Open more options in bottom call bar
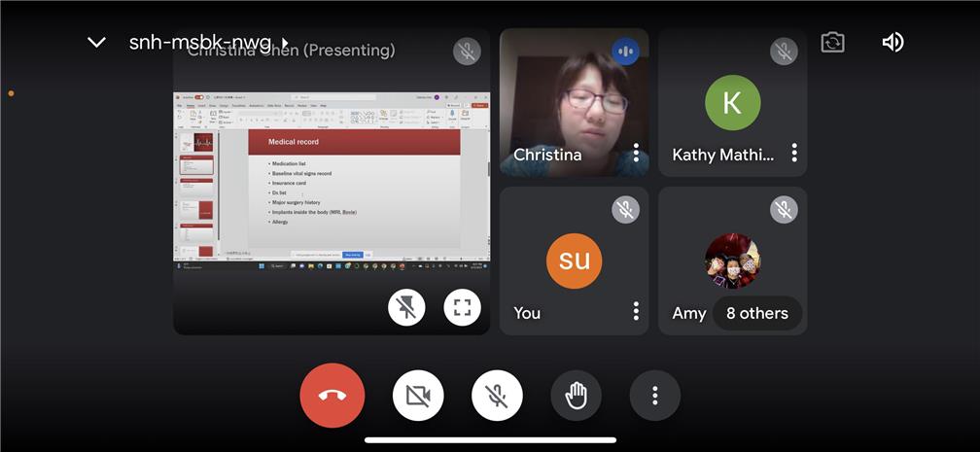Screen dimensions: 980x452 [x=655, y=396]
